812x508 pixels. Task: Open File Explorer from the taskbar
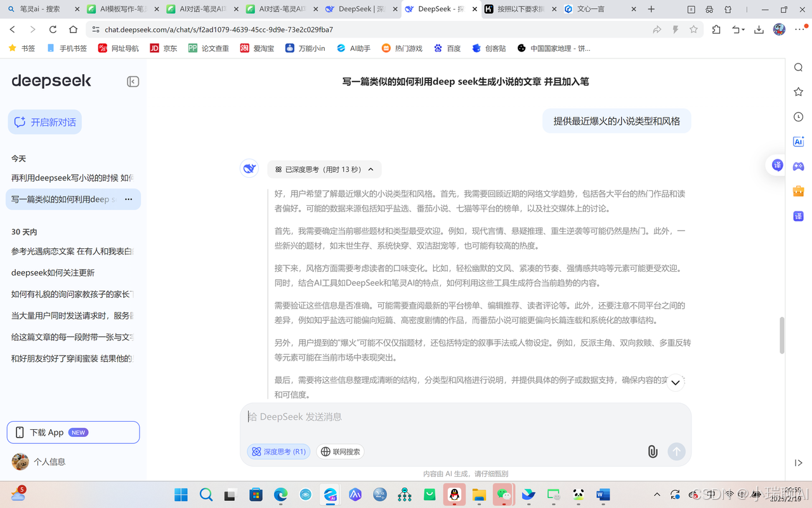[479, 495]
